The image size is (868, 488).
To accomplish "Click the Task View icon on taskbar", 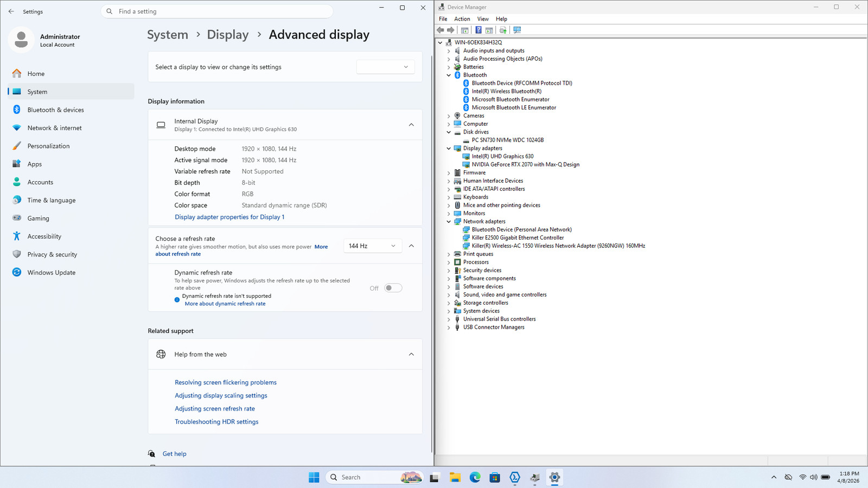I will click(435, 477).
